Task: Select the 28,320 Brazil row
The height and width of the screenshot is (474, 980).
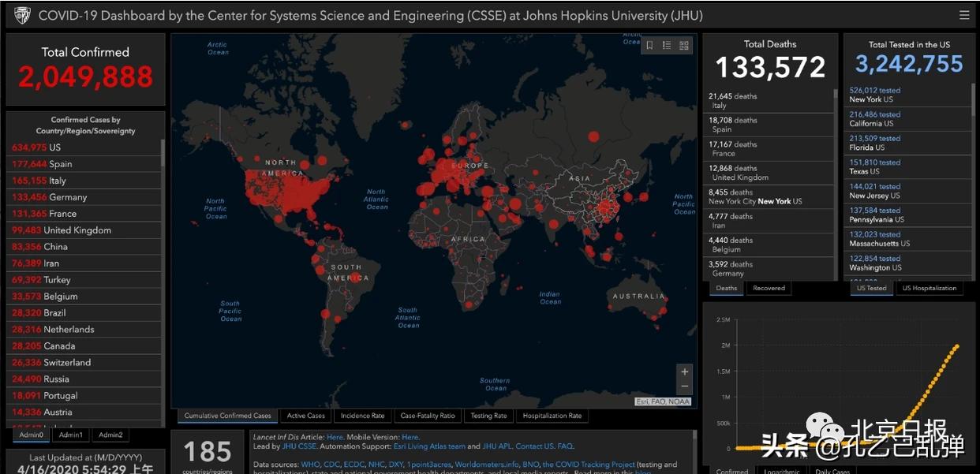Action: click(x=85, y=313)
